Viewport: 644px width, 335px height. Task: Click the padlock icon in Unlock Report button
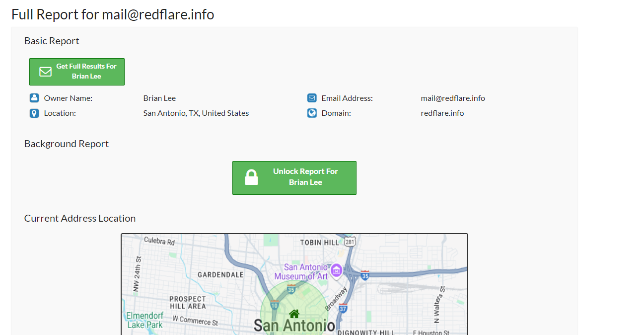pos(252,177)
